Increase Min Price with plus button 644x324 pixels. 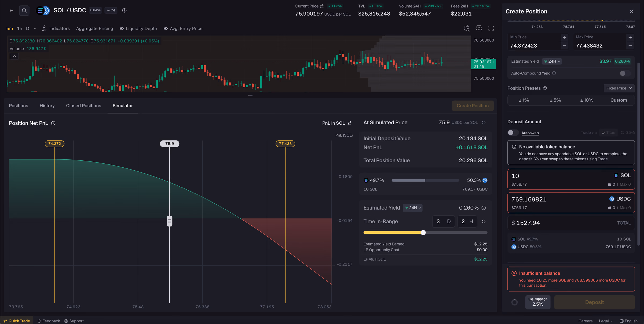(564, 37)
